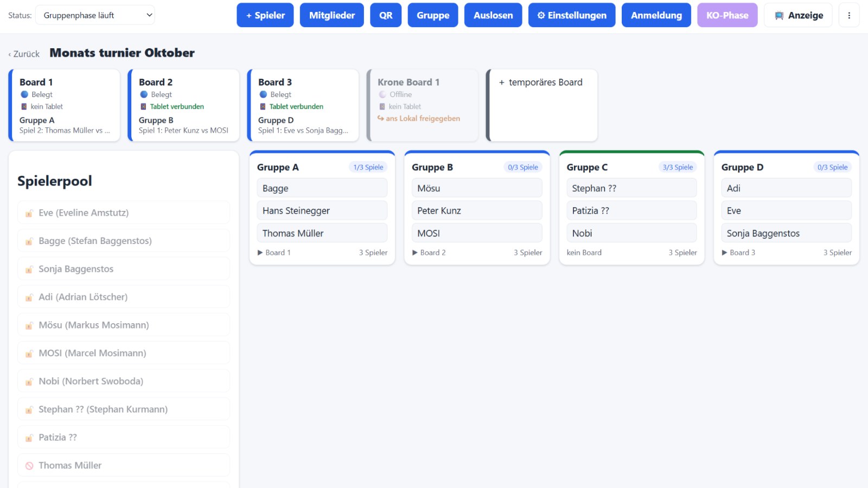
Task: Click the lock icon next to Patizia ?? in pool
Action: [x=29, y=438]
